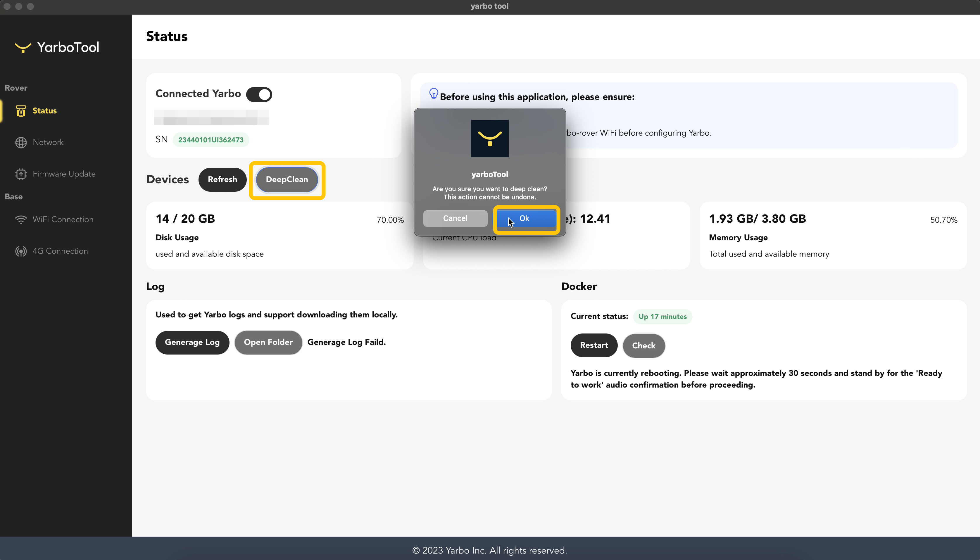The image size is (980, 560).
Task: Toggle the Connected Yarbo switch
Action: (x=259, y=94)
